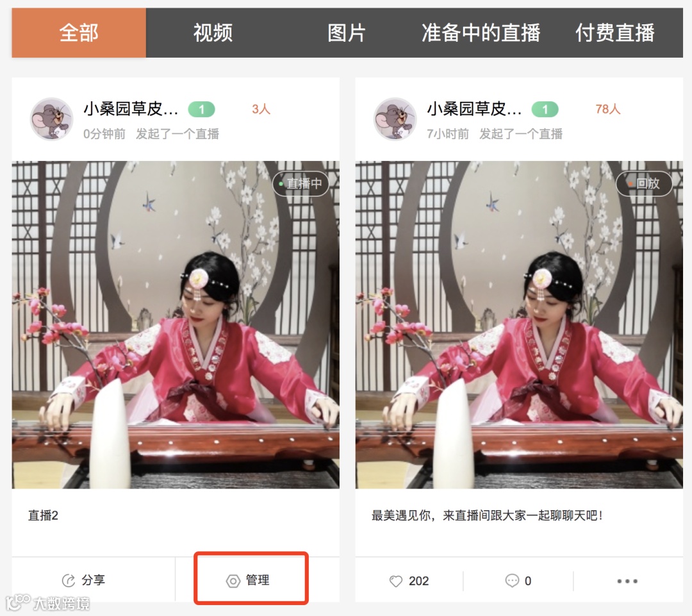The image size is (692, 616).
Task: Click the mouse avatar on live post
Action: (52, 119)
